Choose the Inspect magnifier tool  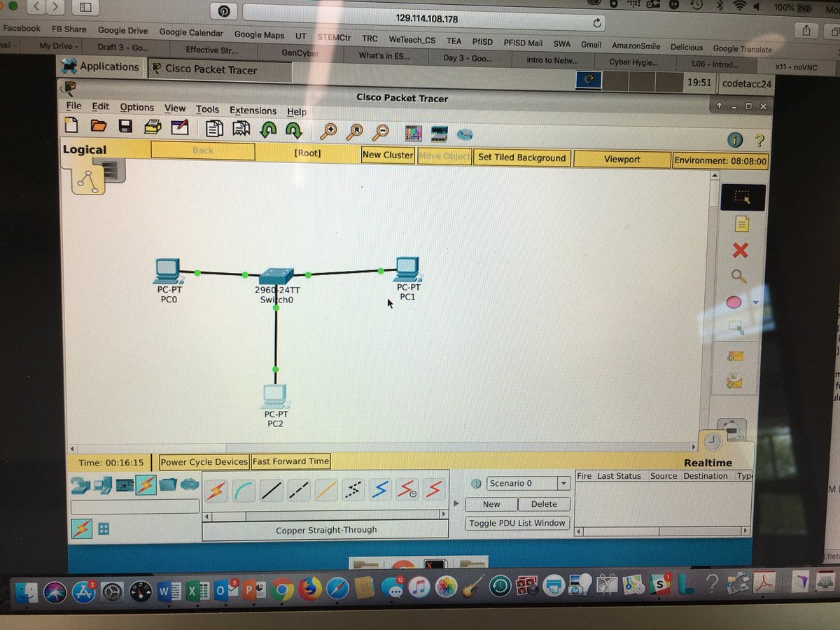[x=738, y=276]
